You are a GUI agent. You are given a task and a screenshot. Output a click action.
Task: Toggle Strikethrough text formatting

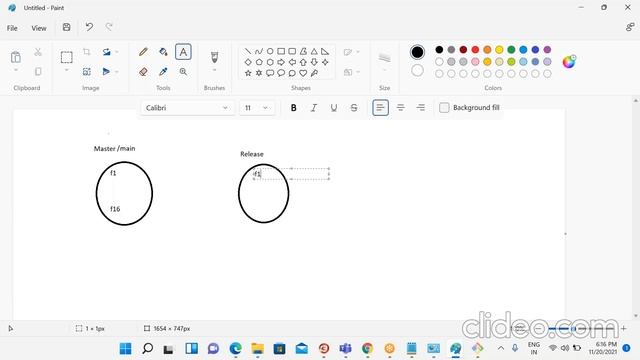point(354,108)
